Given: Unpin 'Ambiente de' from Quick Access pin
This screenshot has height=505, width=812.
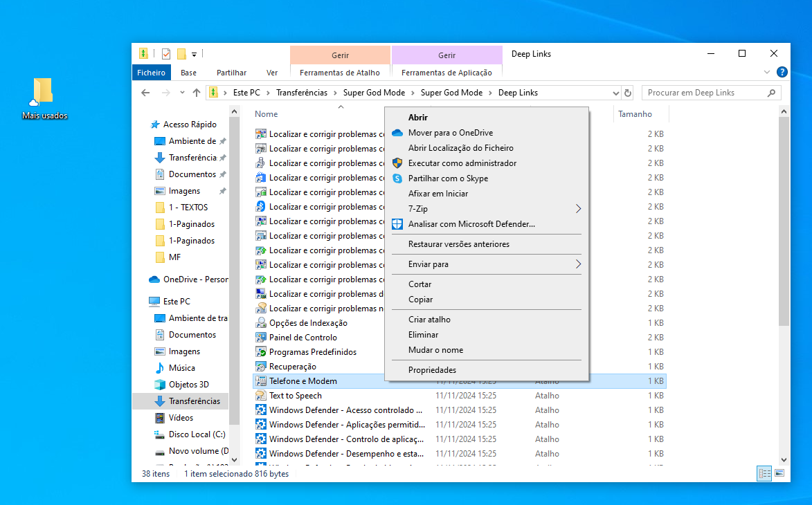Looking at the screenshot, I should [223, 141].
